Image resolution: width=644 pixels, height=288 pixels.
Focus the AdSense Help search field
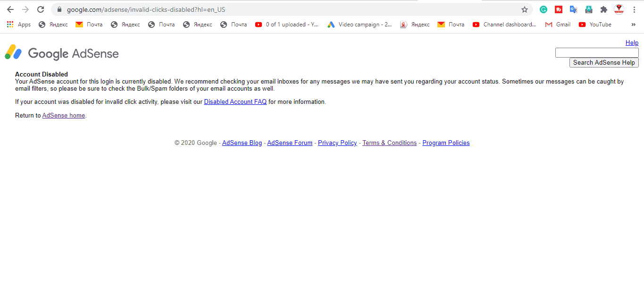(x=597, y=52)
